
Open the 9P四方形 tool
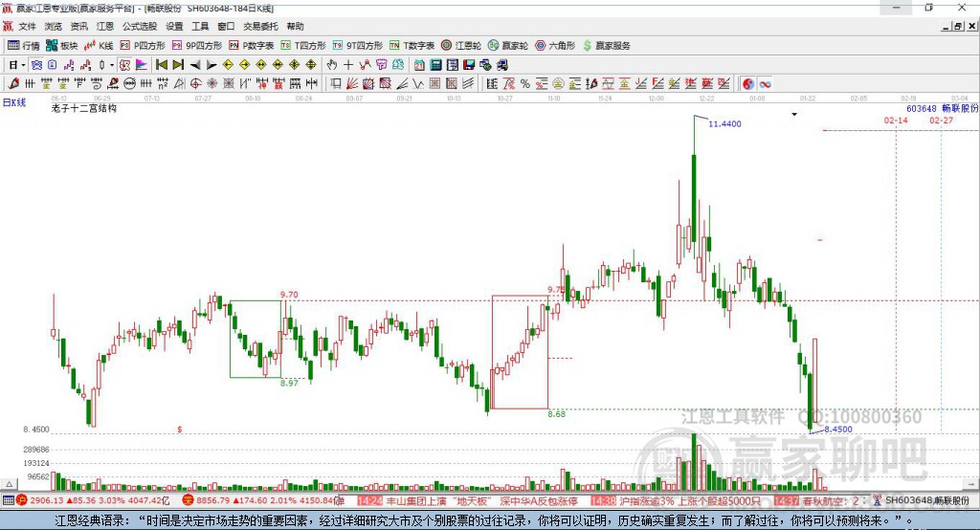pyautogui.click(x=197, y=46)
